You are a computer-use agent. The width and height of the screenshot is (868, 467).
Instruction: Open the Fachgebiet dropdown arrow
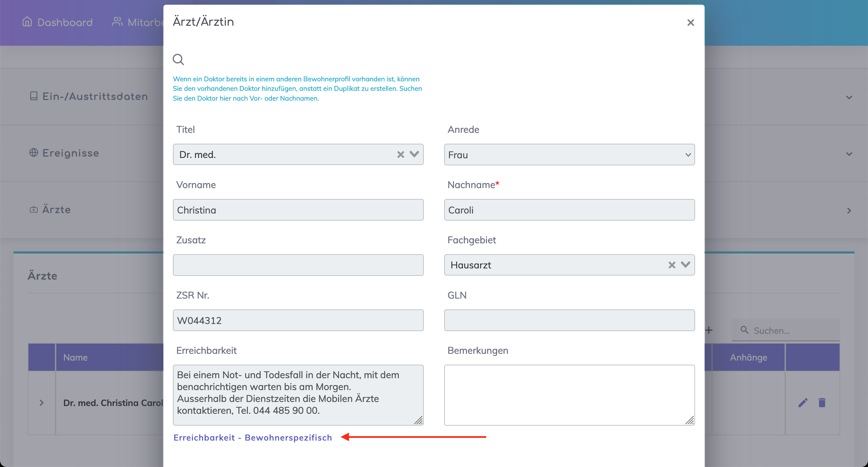(x=686, y=265)
